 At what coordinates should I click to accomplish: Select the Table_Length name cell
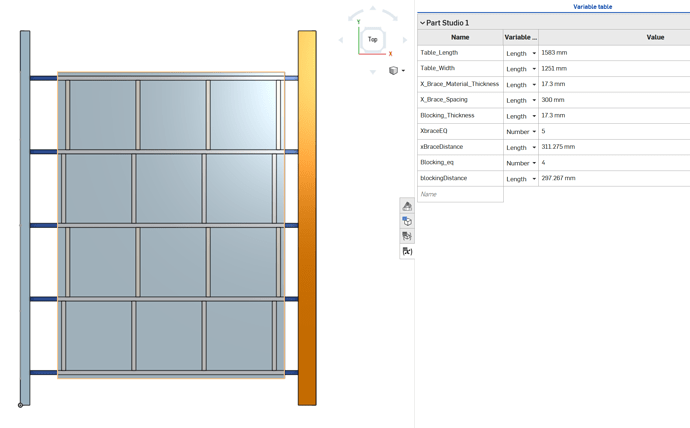coord(460,53)
